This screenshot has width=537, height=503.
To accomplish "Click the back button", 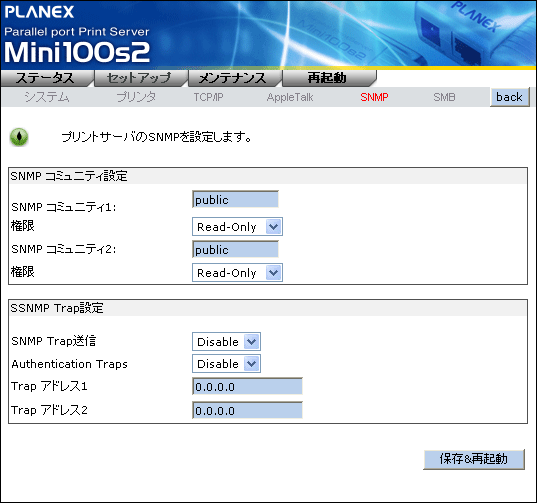I will (510, 97).
